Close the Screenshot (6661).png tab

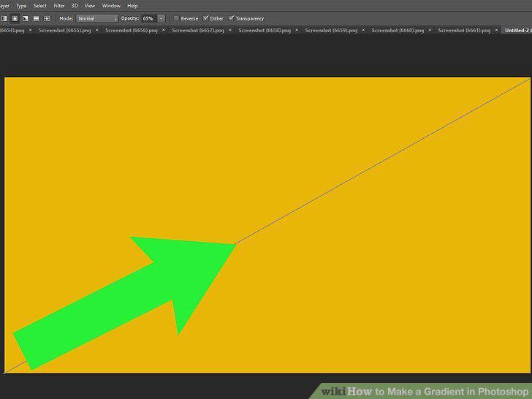tap(496, 30)
